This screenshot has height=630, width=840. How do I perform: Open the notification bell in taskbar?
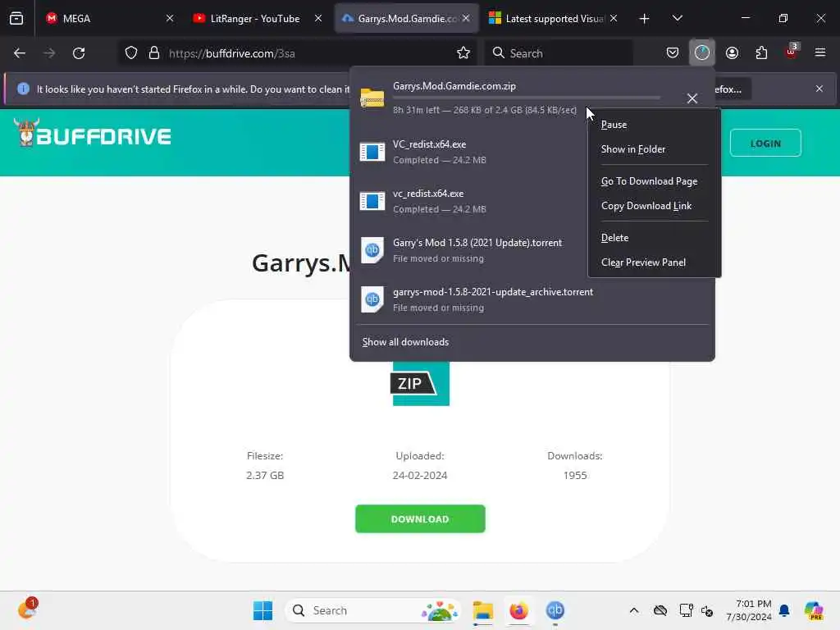click(x=784, y=610)
